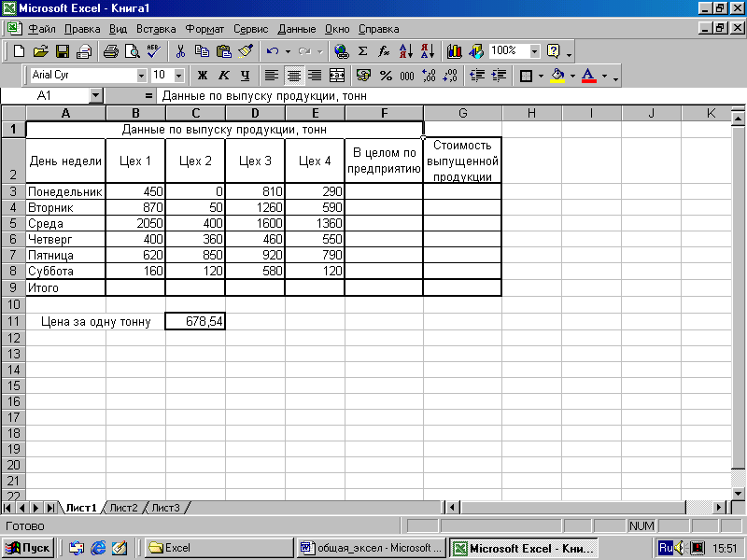
Task: Select column G header
Action: click(x=462, y=113)
